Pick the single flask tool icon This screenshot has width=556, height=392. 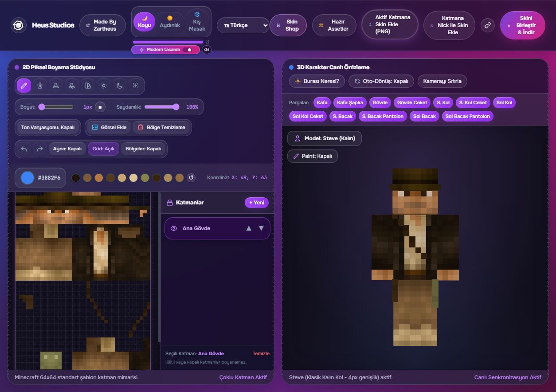[56, 86]
